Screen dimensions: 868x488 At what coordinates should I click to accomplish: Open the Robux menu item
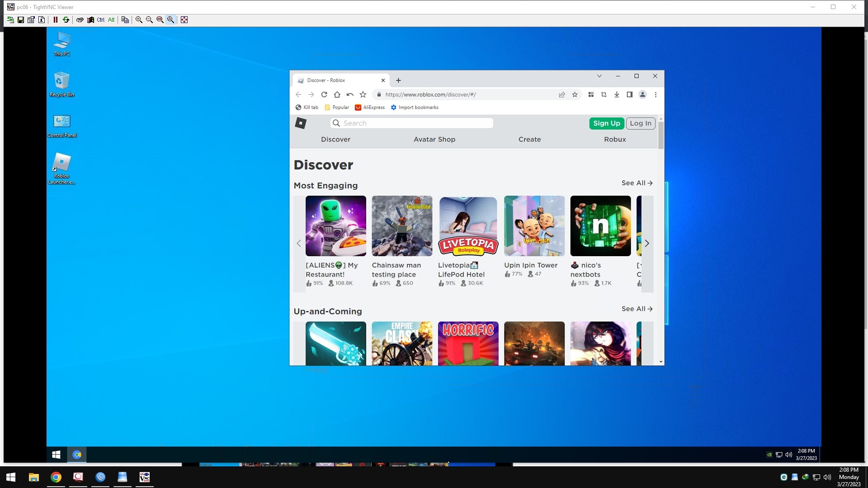(615, 139)
